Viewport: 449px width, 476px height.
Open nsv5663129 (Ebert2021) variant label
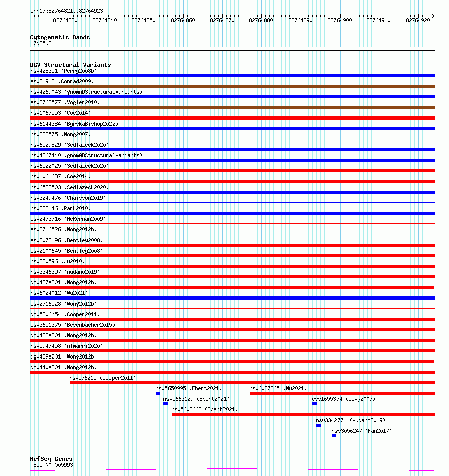tap(196, 399)
